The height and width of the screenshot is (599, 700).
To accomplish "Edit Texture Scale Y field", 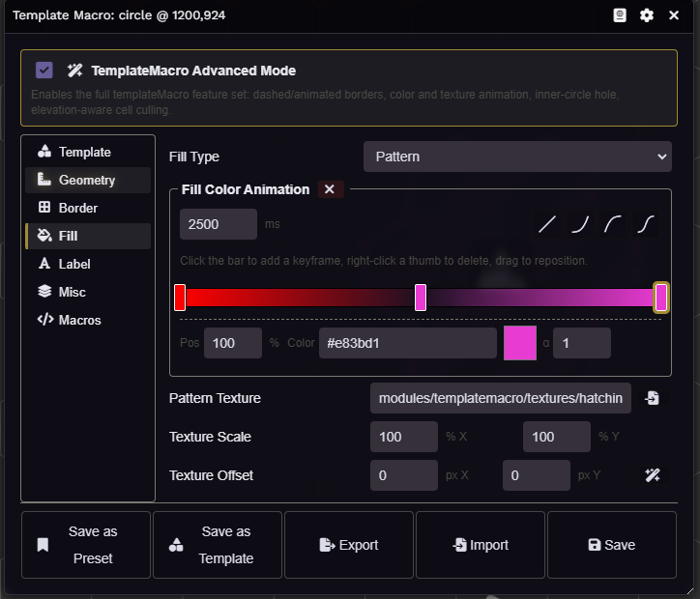I will 557,437.
